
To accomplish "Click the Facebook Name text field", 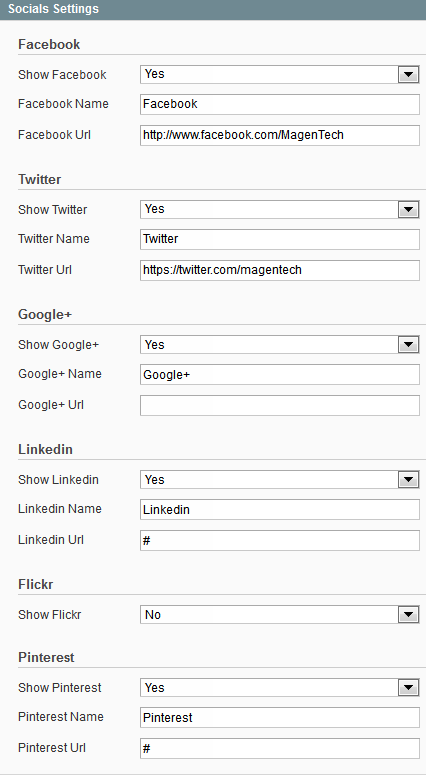I will pyautogui.click(x=280, y=104).
